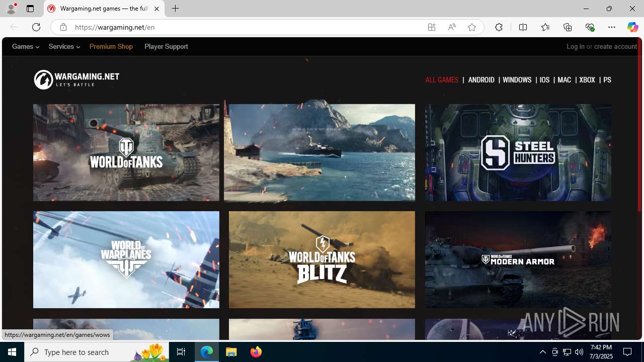Open the Steel Hunters game tile
The height and width of the screenshot is (362, 644).
518,152
